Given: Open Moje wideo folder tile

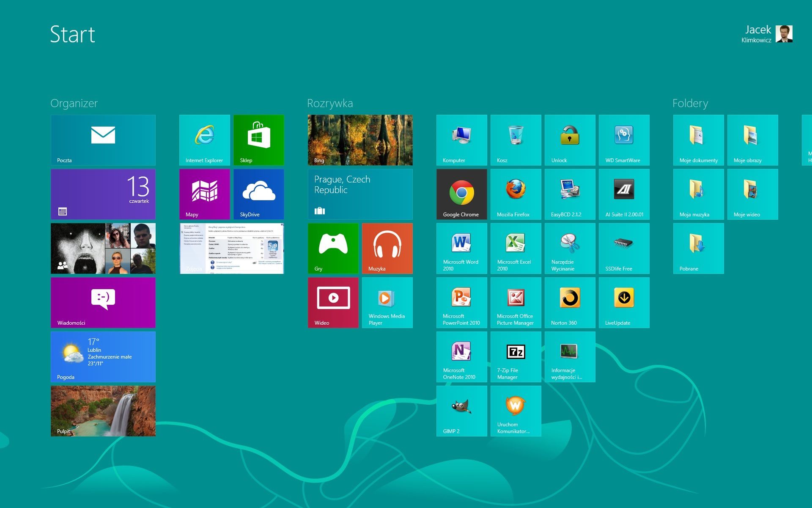Looking at the screenshot, I should click(753, 194).
